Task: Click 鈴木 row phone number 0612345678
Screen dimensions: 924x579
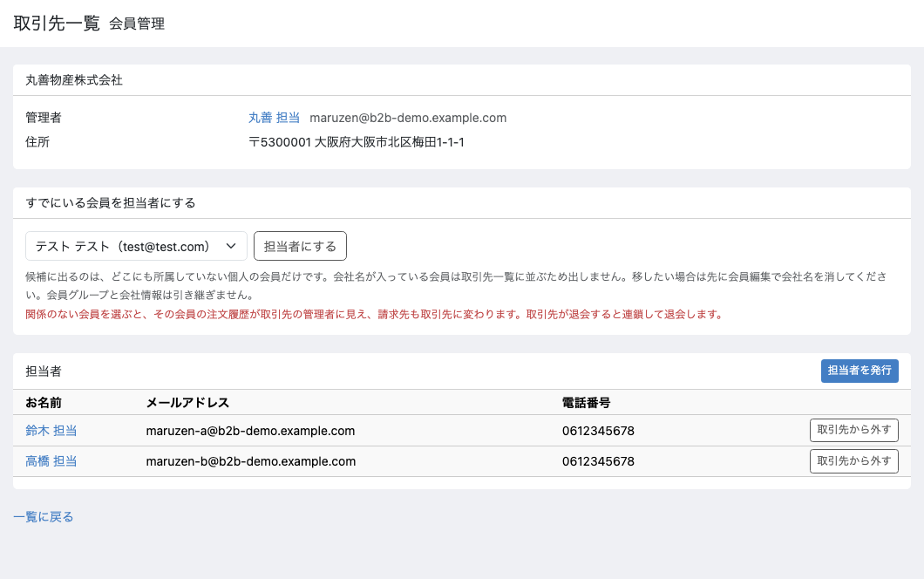Action: (x=598, y=431)
